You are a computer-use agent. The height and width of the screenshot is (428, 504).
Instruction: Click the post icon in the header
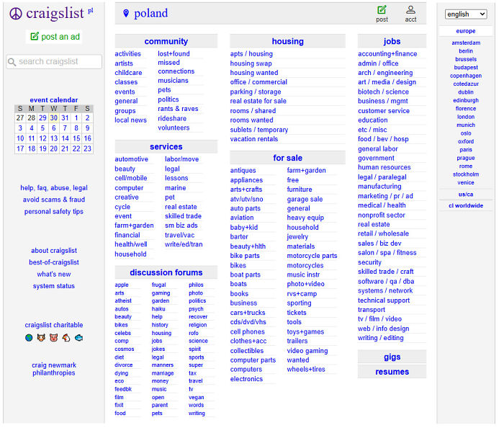[x=382, y=10]
